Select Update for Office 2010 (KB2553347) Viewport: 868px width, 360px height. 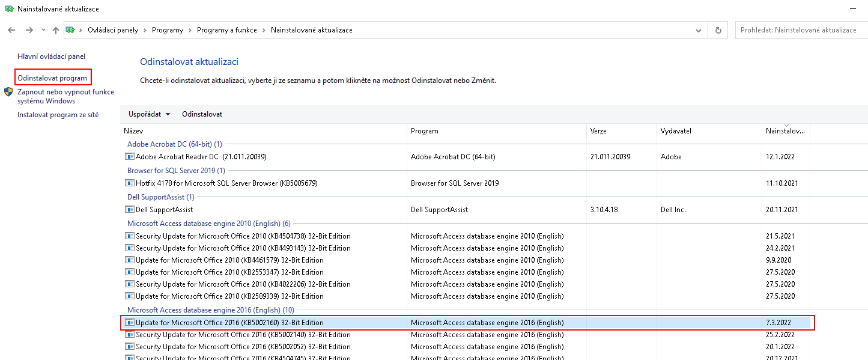point(229,272)
